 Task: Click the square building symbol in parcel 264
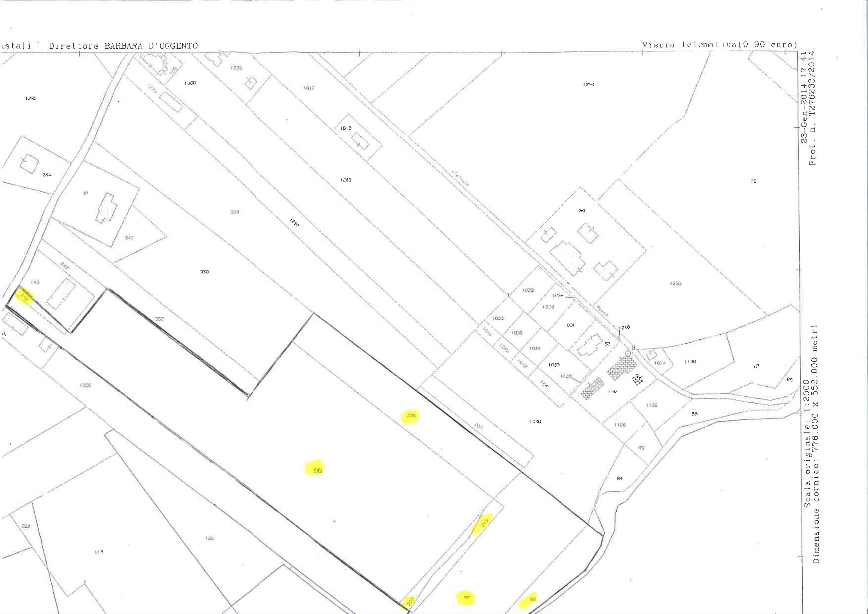pos(30,163)
